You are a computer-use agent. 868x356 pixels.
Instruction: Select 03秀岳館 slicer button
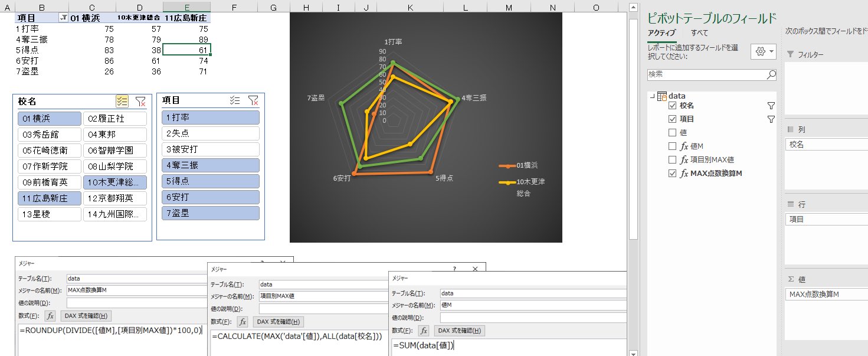[50, 135]
